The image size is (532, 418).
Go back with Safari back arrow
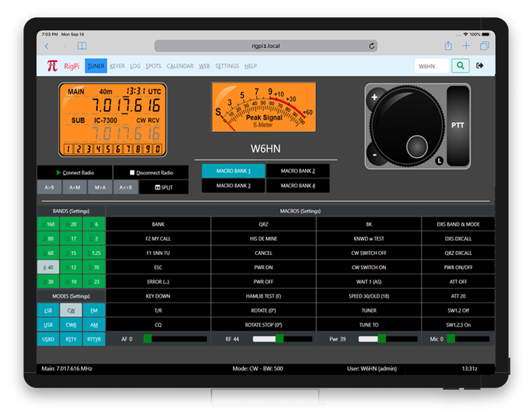click(x=47, y=46)
